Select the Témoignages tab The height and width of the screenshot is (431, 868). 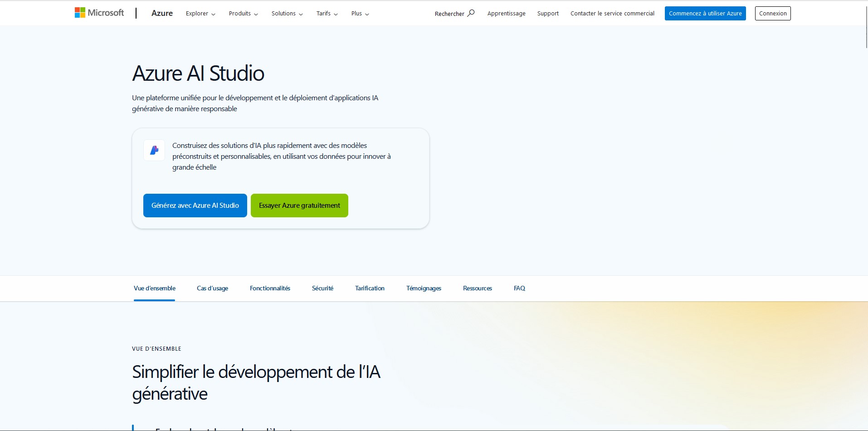(x=424, y=289)
